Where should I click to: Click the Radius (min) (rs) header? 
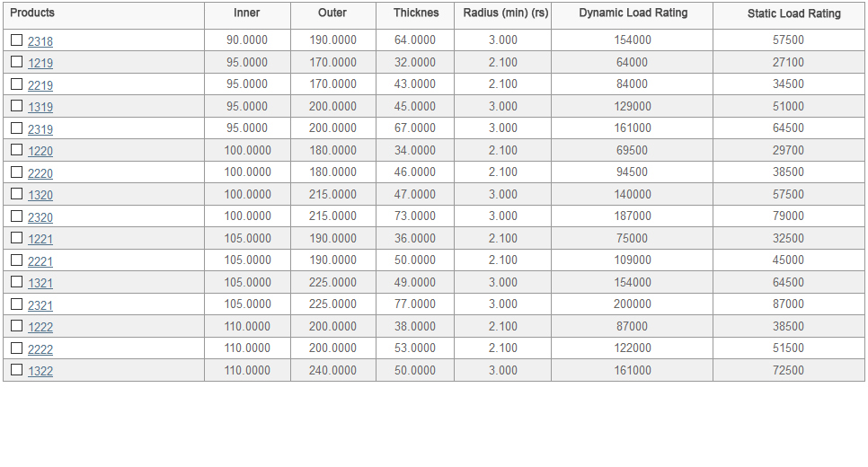(x=505, y=13)
